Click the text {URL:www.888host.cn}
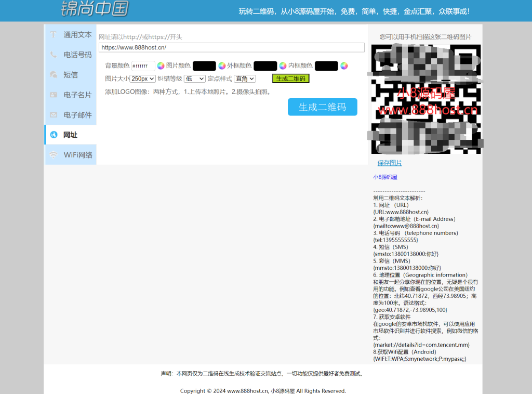This screenshot has height=394, width=532. pyautogui.click(x=401, y=212)
